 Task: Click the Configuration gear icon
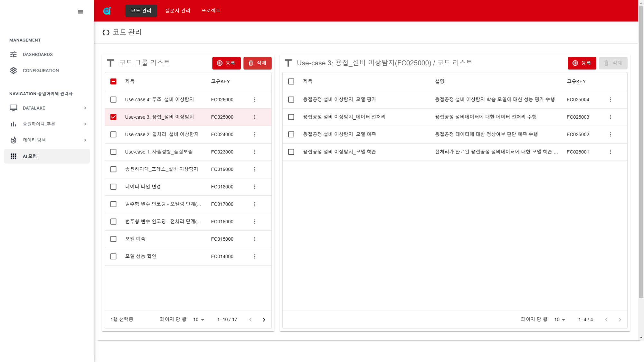(x=13, y=70)
